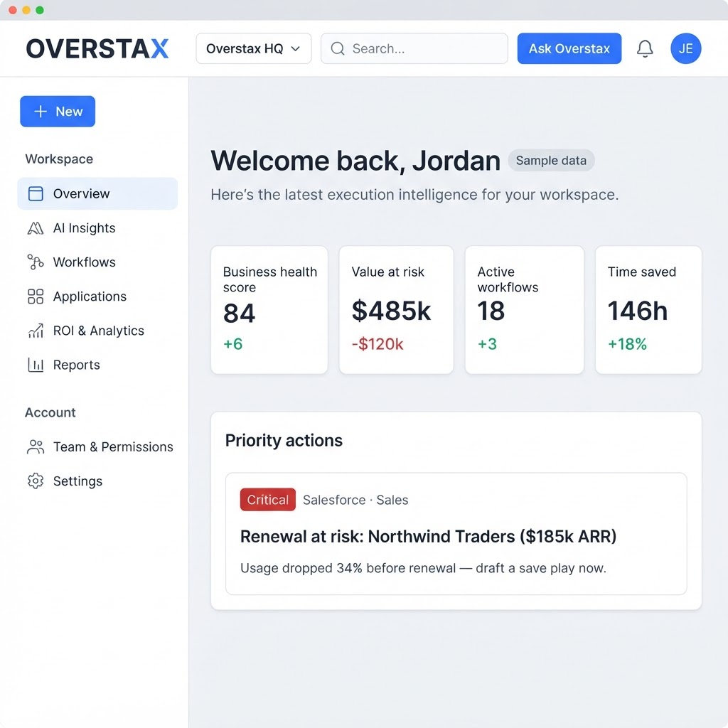Click the OVERSTAX logo

point(97,49)
